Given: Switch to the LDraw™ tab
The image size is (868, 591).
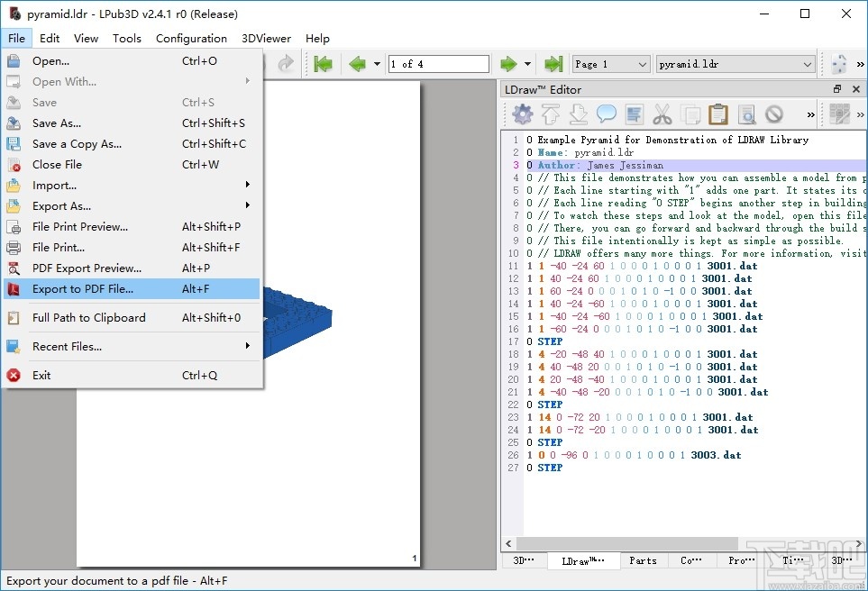Looking at the screenshot, I should pos(583,560).
